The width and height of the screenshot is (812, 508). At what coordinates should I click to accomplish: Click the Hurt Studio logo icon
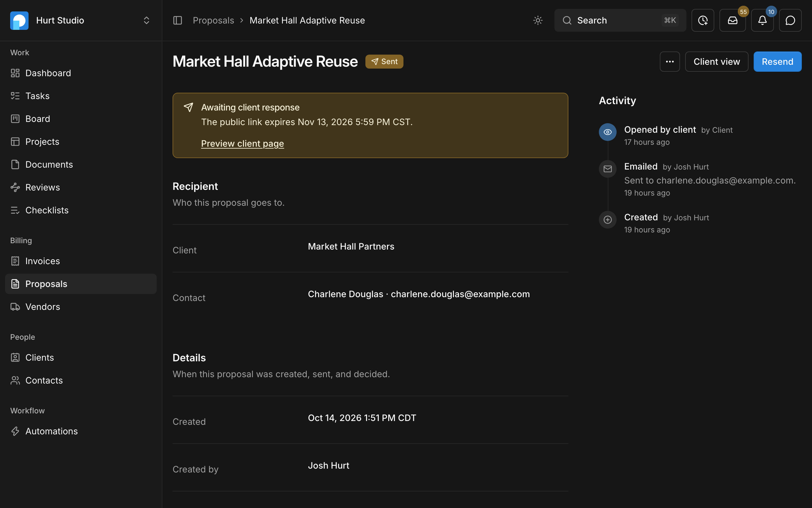(19, 21)
